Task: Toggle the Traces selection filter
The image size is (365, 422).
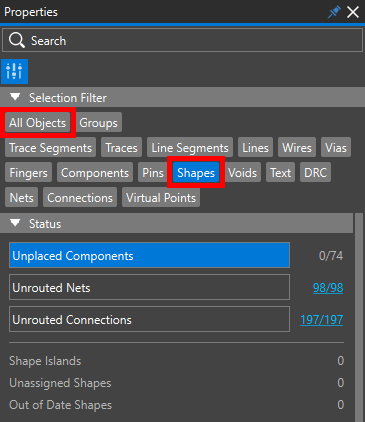Action: pos(122,148)
